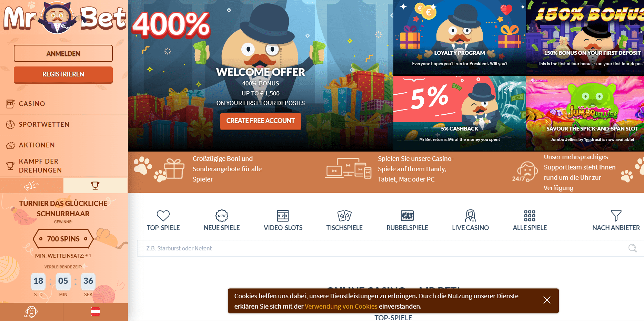Switch to megaphone win tab

pos(32,186)
